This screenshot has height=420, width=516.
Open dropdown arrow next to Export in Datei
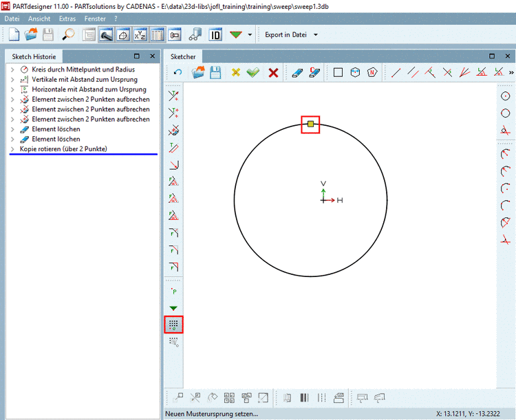[316, 34]
